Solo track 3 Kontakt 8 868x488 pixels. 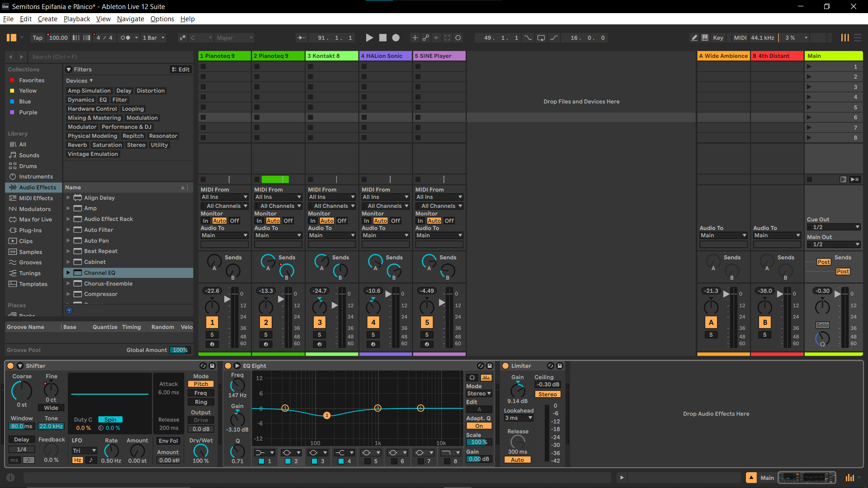tap(320, 335)
